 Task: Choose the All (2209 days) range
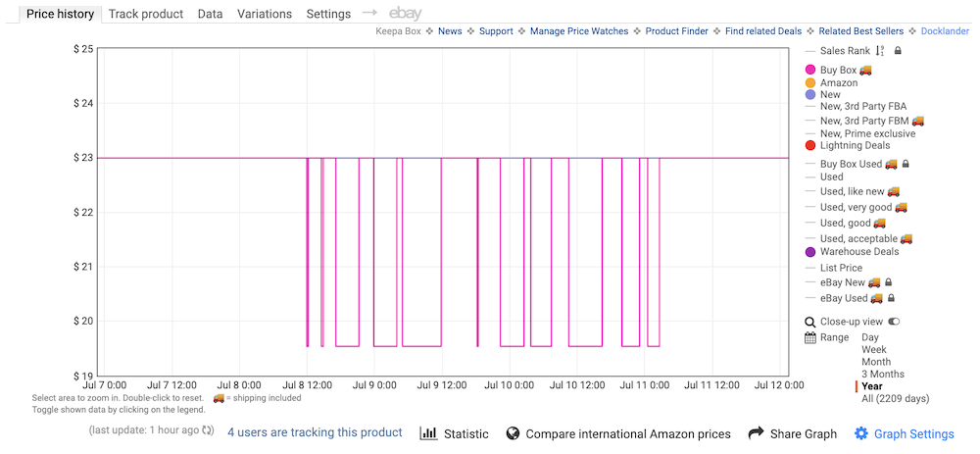click(895, 398)
